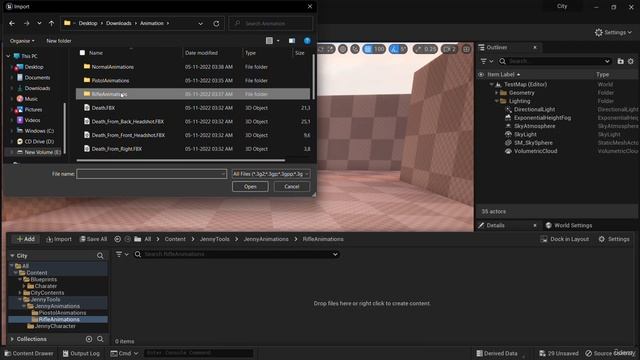Toggle the preview pane icon
Image resolution: width=640 pixels, height=360 pixels.
[x=292, y=40]
